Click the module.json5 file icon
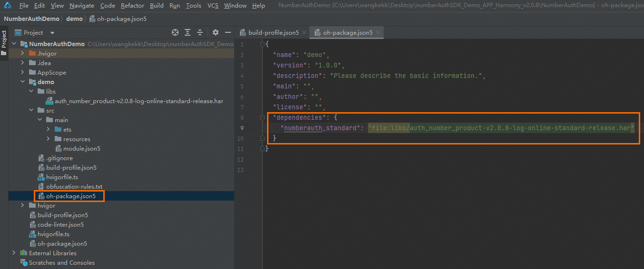The width and height of the screenshot is (644, 269). [58, 148]
